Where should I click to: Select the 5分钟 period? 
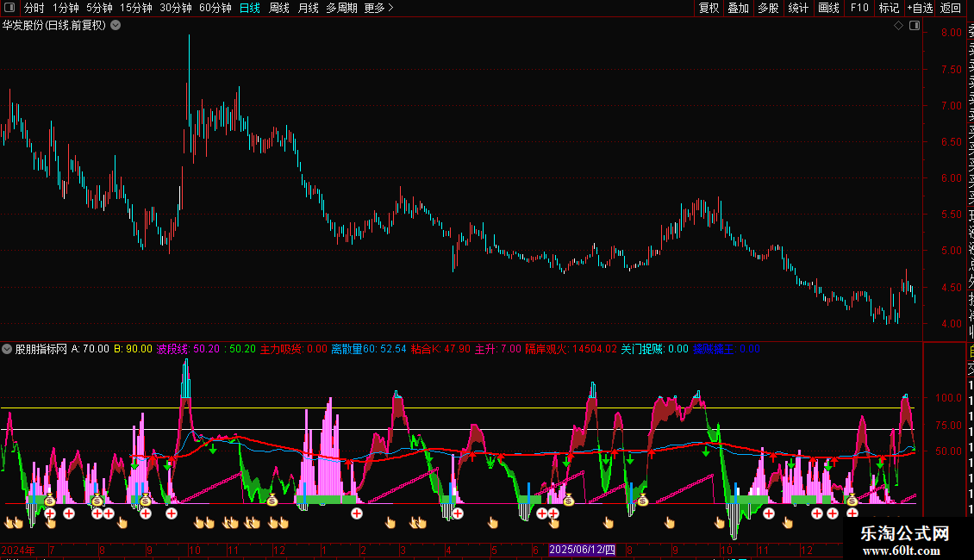pos(99,8)
